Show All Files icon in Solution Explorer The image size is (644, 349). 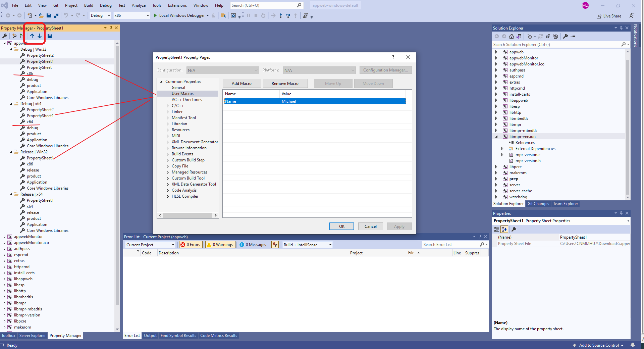click(x=555, y=36)
